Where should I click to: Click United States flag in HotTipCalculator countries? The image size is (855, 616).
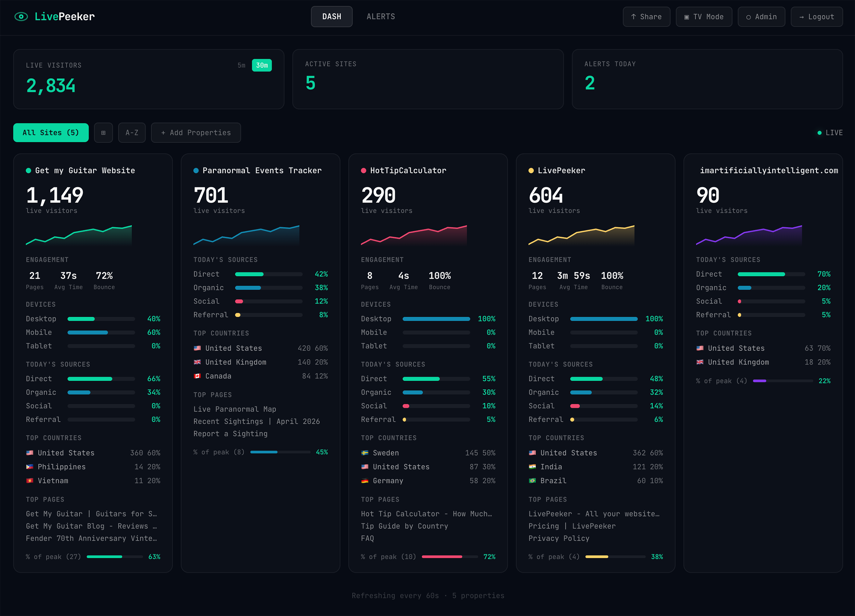click(x=365, y=467)
